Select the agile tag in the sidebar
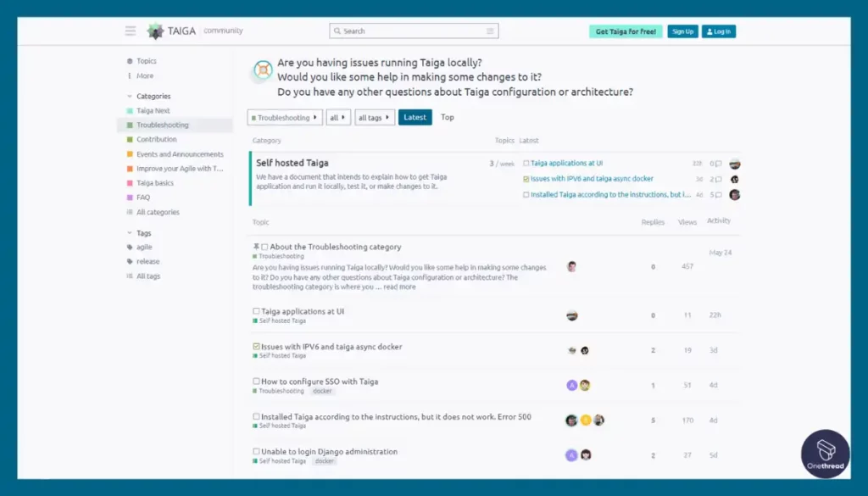Viewport: 868px width, 496px height. click(x=145, y=247)
